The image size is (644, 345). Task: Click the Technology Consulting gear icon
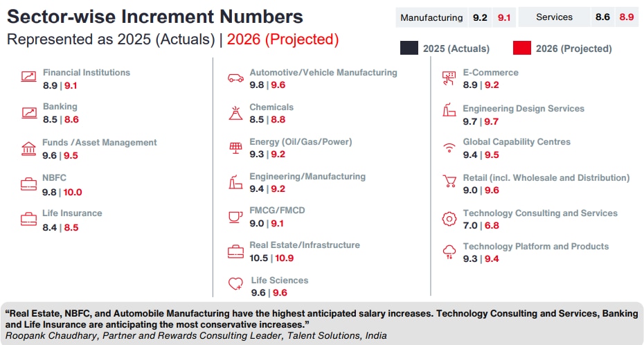pos(449,219)
